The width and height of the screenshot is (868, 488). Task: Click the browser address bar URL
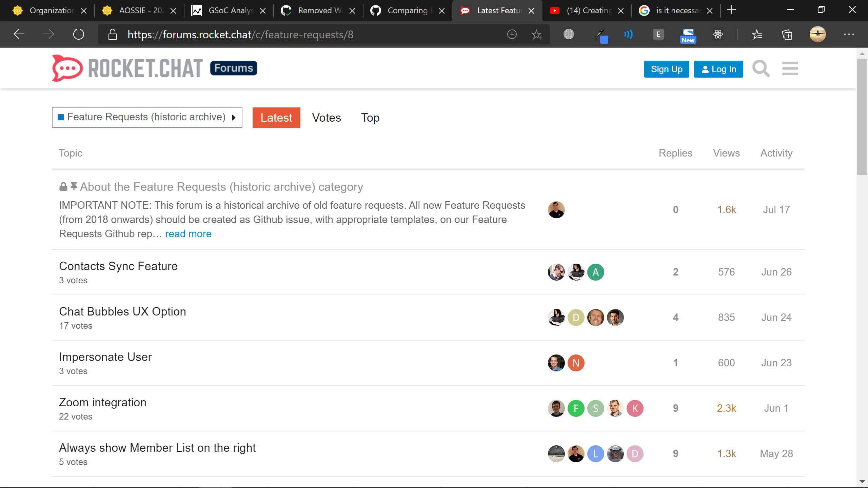[240, 35]
